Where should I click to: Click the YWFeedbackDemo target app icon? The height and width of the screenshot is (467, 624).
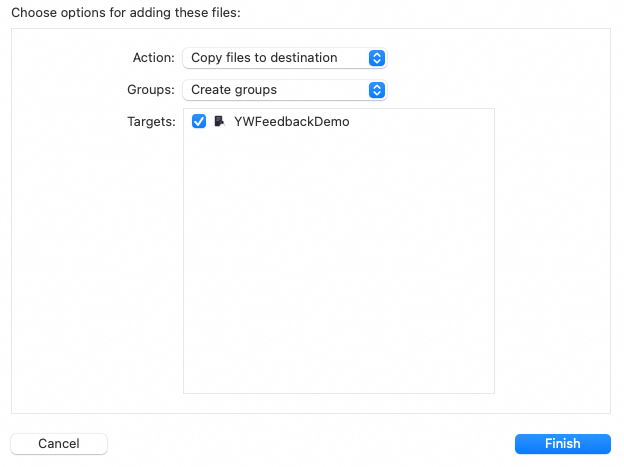[x=220, y=121]
